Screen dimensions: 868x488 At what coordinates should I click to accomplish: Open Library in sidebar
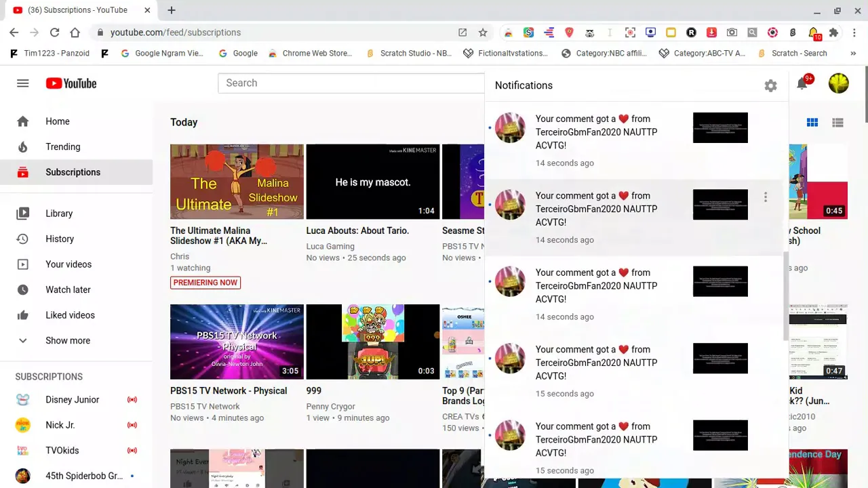76,213
